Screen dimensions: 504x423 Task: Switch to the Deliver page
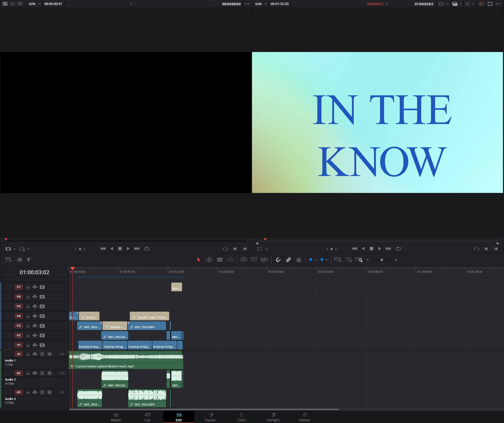click(304, 417)
